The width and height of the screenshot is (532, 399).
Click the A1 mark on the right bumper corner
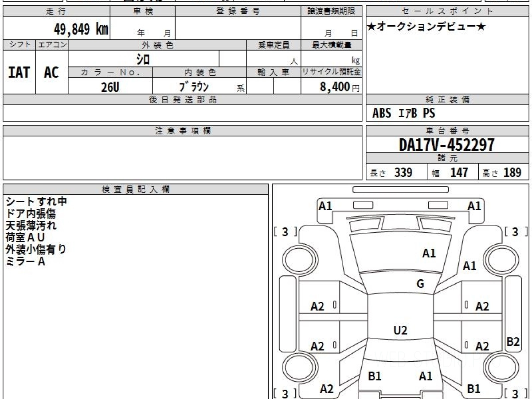[474, 206]
